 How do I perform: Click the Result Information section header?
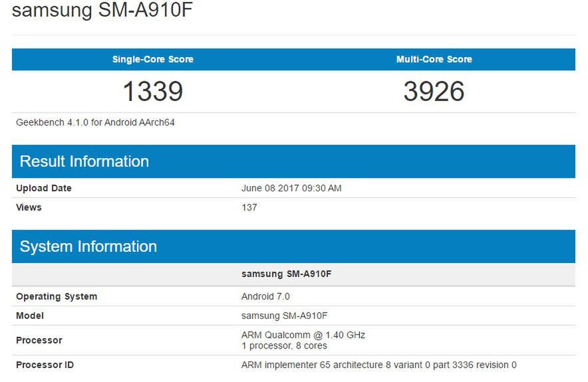pos(293,161)
